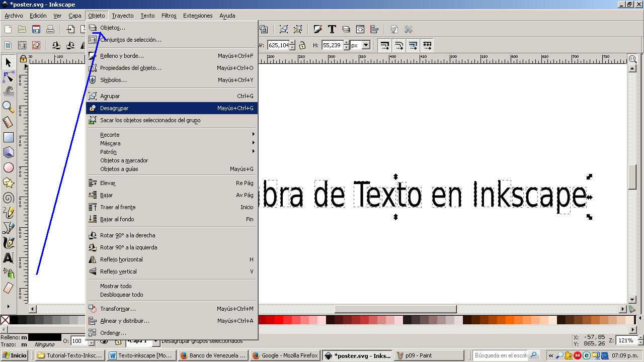Toggle guide lock at ruler corner
Viewport: 644px width, 362px height.
pos(23,59)
